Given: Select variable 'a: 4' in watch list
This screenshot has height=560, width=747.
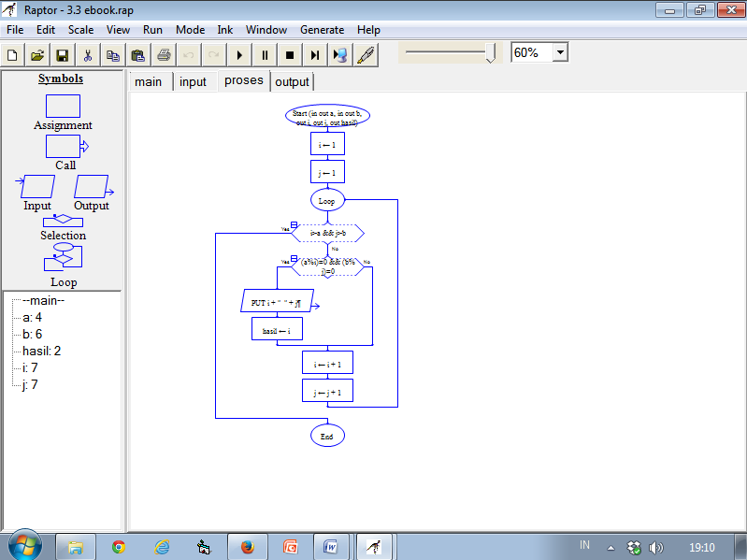Looking at the screenshot, I should [33, 317].
